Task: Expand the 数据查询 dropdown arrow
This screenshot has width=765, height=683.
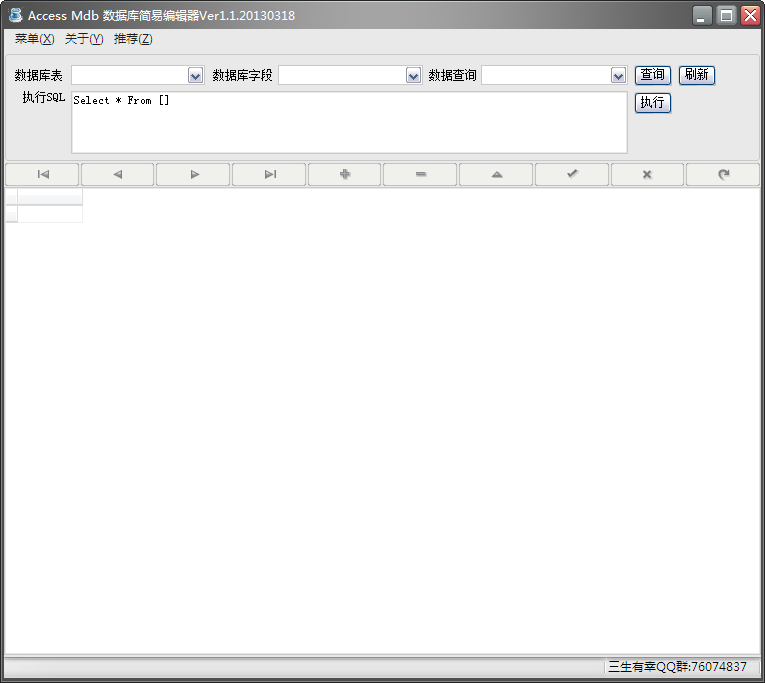Action: 618,76
